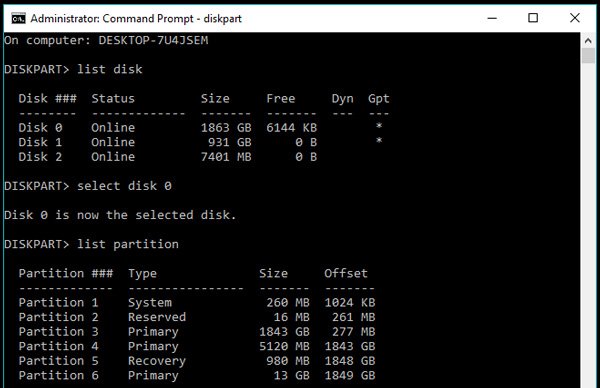Click the 'select disk 0' command line
The width and height of the screenshot is (600, 388).
88,186
